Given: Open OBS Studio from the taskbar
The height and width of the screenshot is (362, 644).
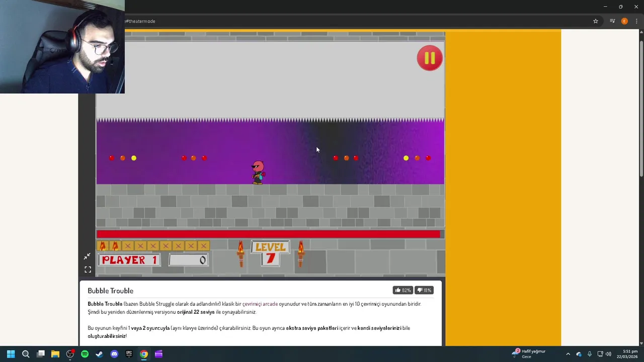Looking at the screenshot, I should tap(70, 354).
